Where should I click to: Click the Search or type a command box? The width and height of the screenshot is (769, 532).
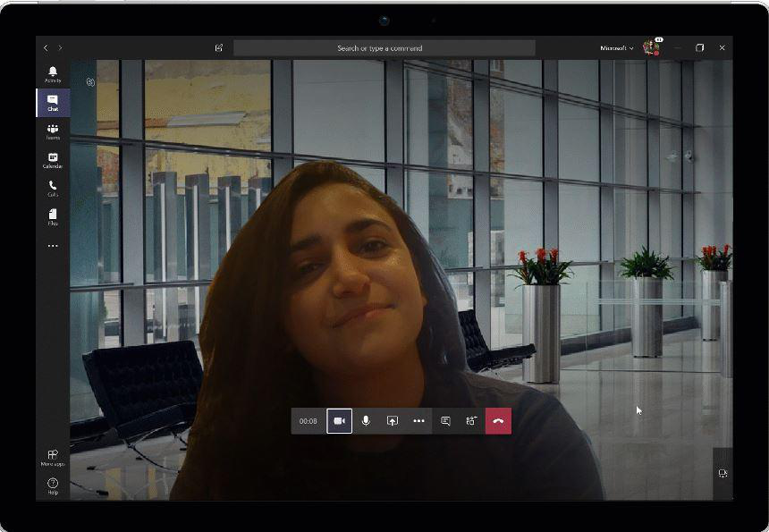pyautogui.click(x=384, y=48)
